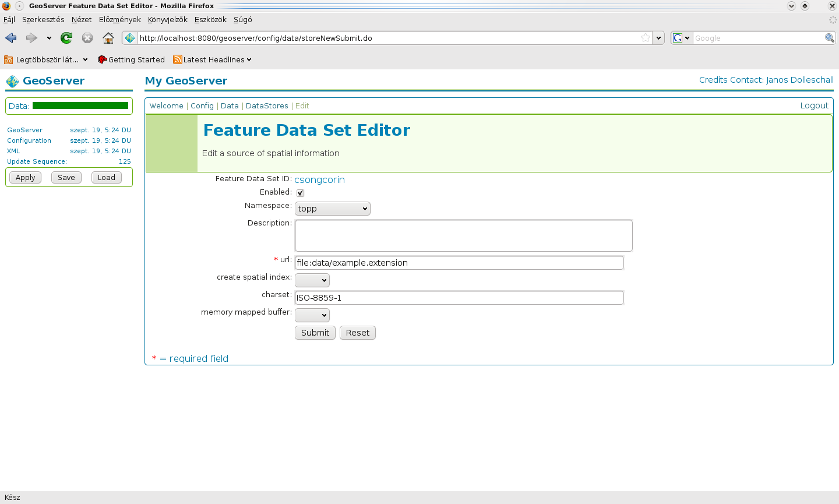Image resolution: width=839 pixels, height=504 pixels.
Task: Click the My GeoServer heading
Action: (186, 81)
